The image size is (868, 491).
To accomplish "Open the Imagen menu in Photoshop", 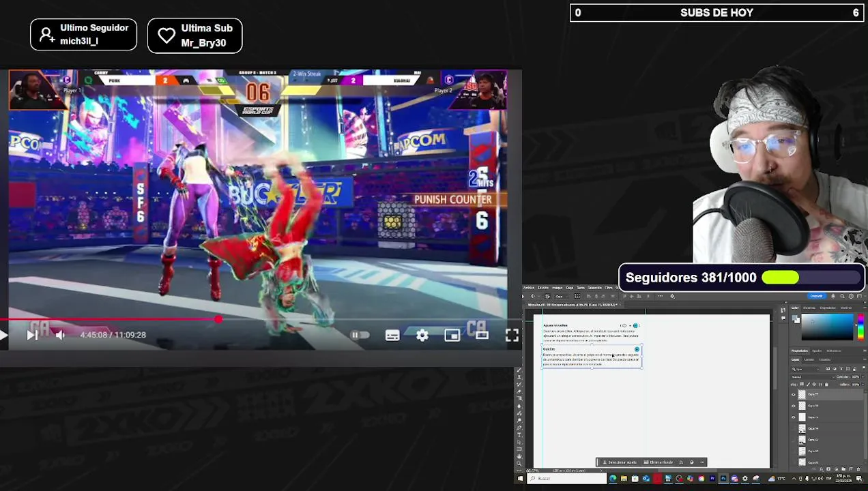I will click(557, 287).
